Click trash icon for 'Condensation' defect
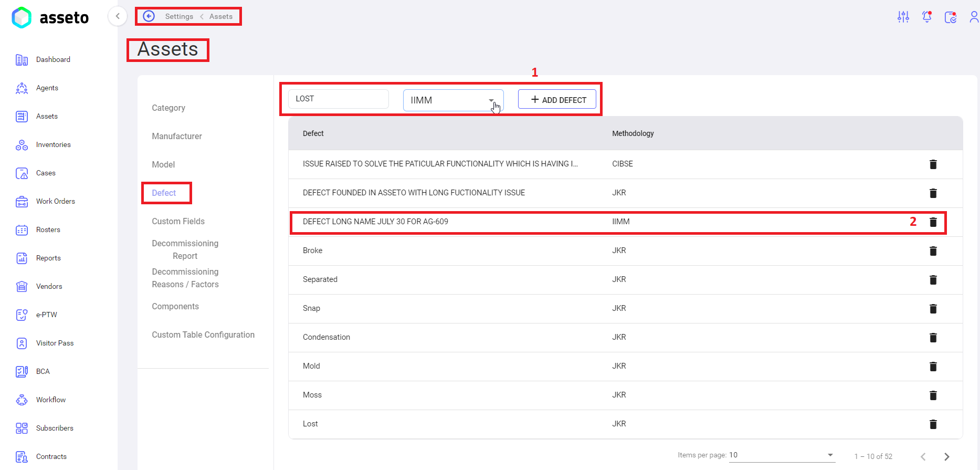The height and width of the screenshot is (470, 980). coord(933,338)
